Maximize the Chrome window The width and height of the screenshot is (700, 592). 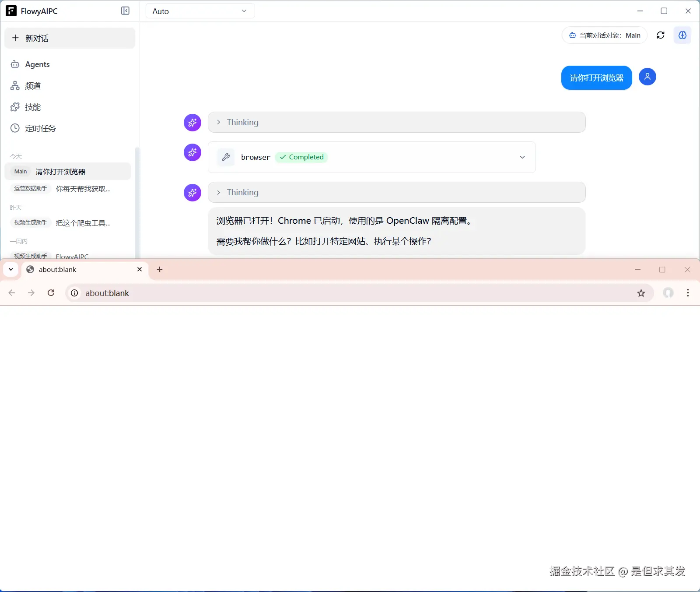(662, 270)
